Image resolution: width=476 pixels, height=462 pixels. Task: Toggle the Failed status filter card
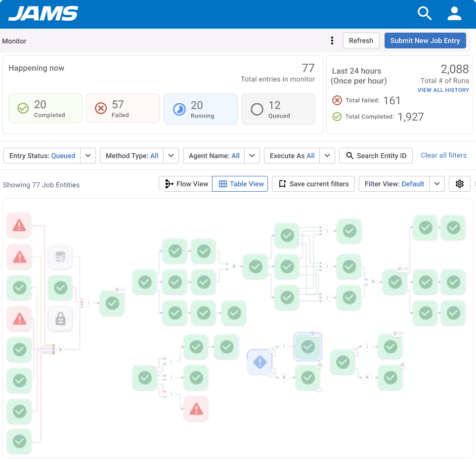(123, 108)
